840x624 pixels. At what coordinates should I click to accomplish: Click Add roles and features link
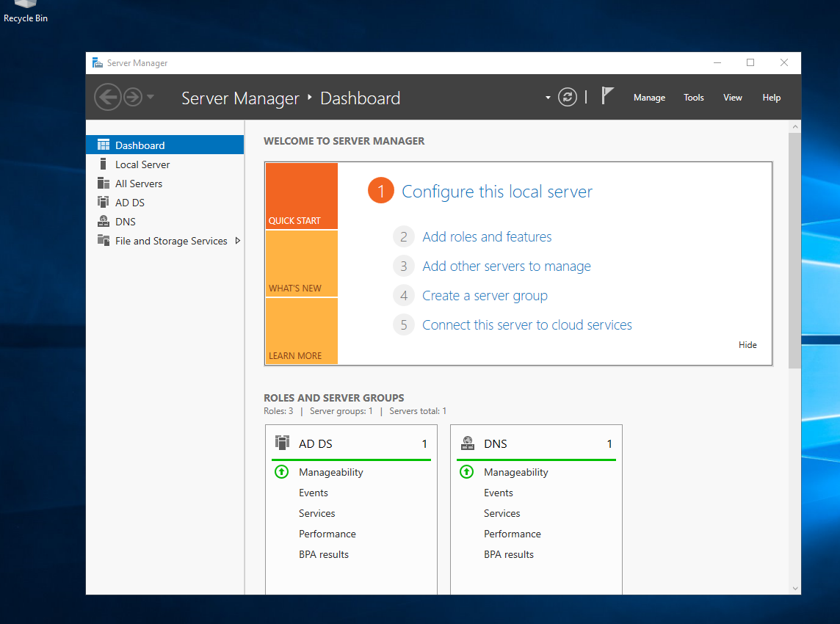pyautogui.click(x=487, y=237)
